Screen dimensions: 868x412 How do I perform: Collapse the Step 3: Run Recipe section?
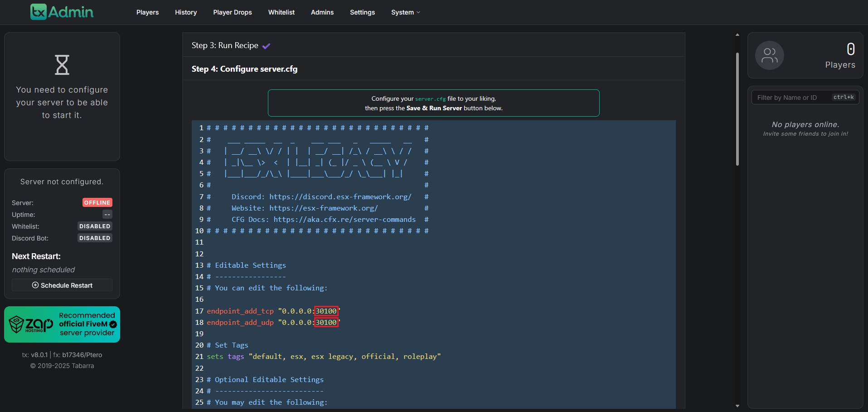click(225, 45)
